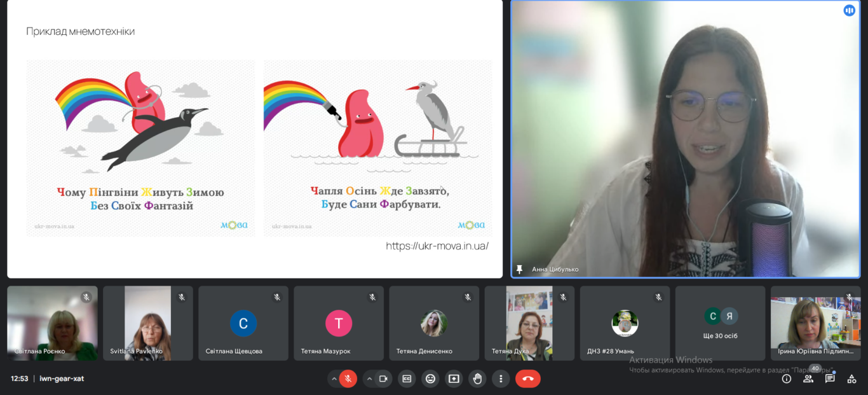
Task: Turn on the camera button
Action: click(383, 378)
